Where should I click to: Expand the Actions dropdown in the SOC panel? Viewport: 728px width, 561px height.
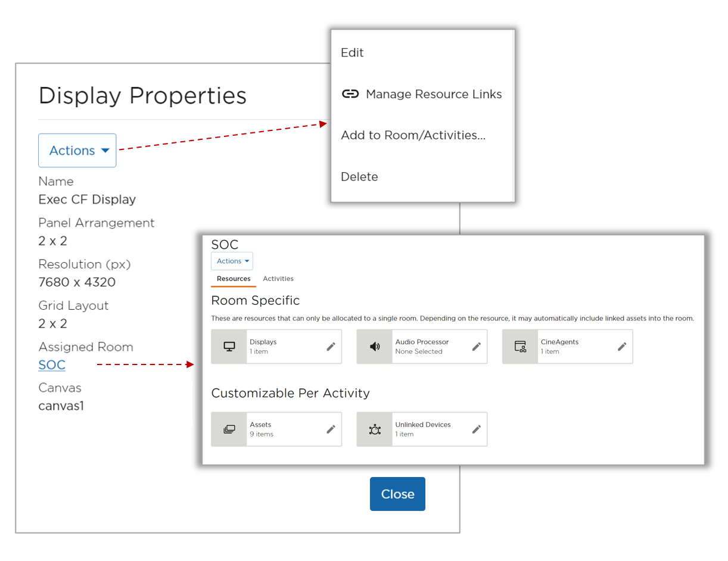[x=232, y=260]
